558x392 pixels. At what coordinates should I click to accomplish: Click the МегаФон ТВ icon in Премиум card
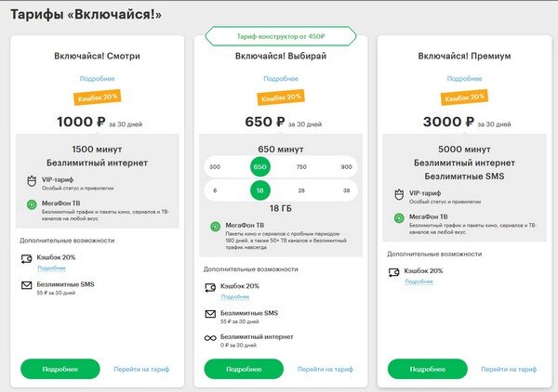399,218
